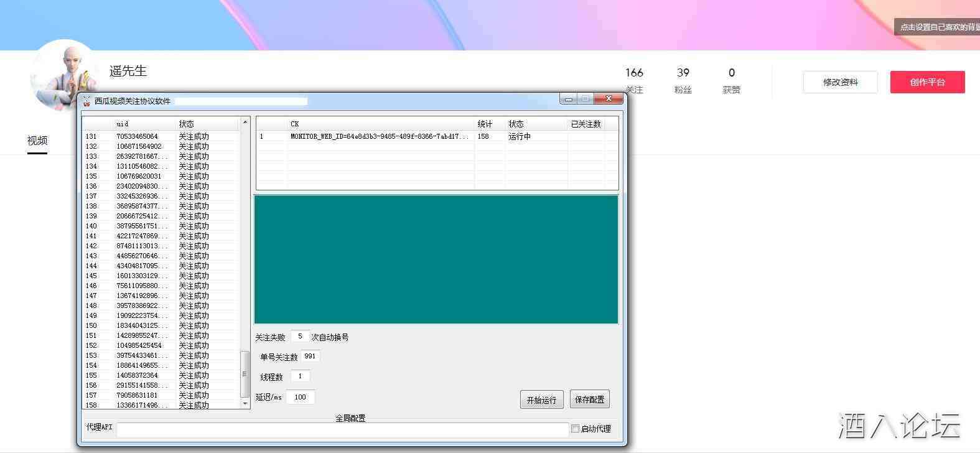The width and height of the screenshot is (980, 453).
Task: Select row 137 in the uid list
Action: [x=161, y=196]
